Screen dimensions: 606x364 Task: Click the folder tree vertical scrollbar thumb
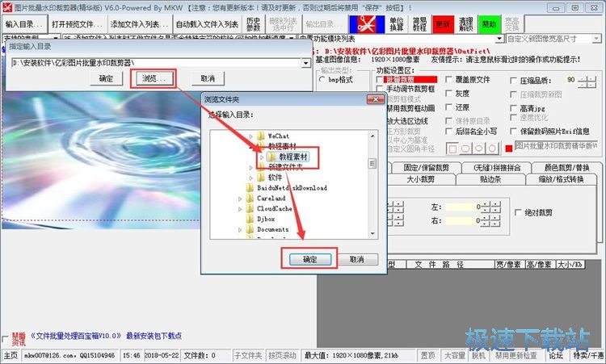pos(372,164)
